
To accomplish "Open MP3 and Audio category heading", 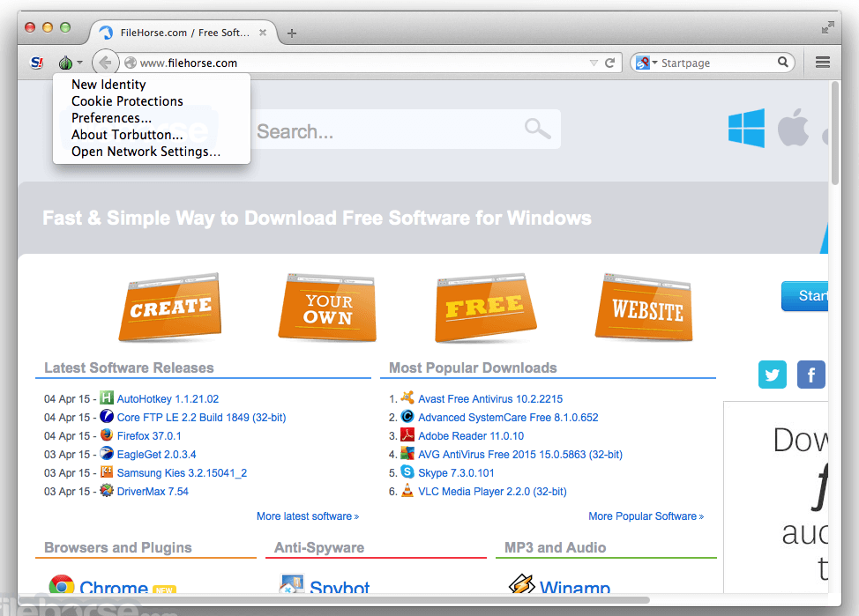I will [555, 547].
